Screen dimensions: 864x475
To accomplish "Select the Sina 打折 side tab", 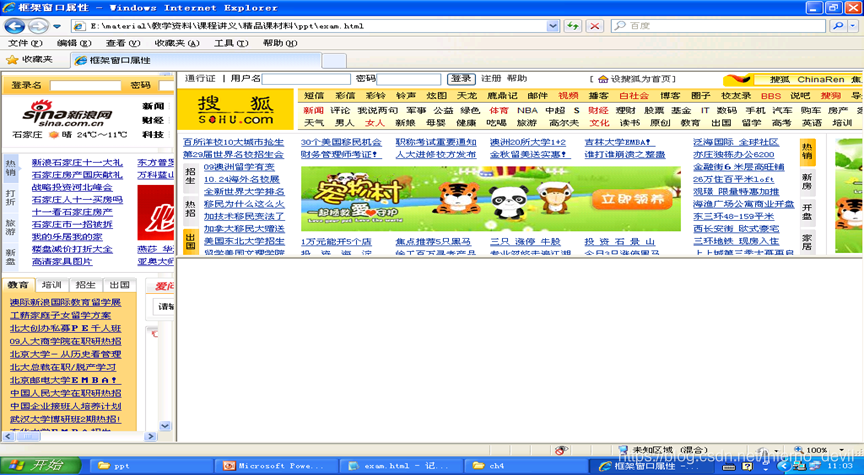I will point(10,197).
